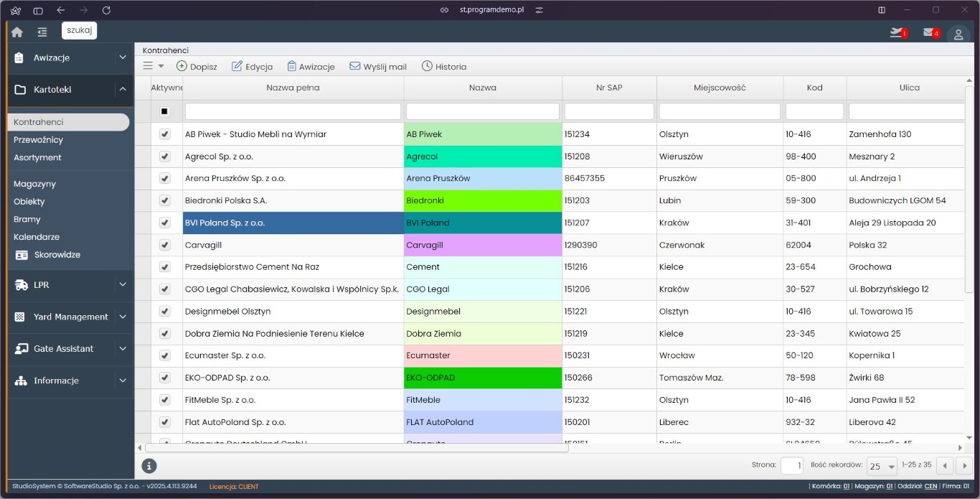The height and width of the screenshot is (499, 980).
Task: Click the browser reload icon
Action: 107,10
